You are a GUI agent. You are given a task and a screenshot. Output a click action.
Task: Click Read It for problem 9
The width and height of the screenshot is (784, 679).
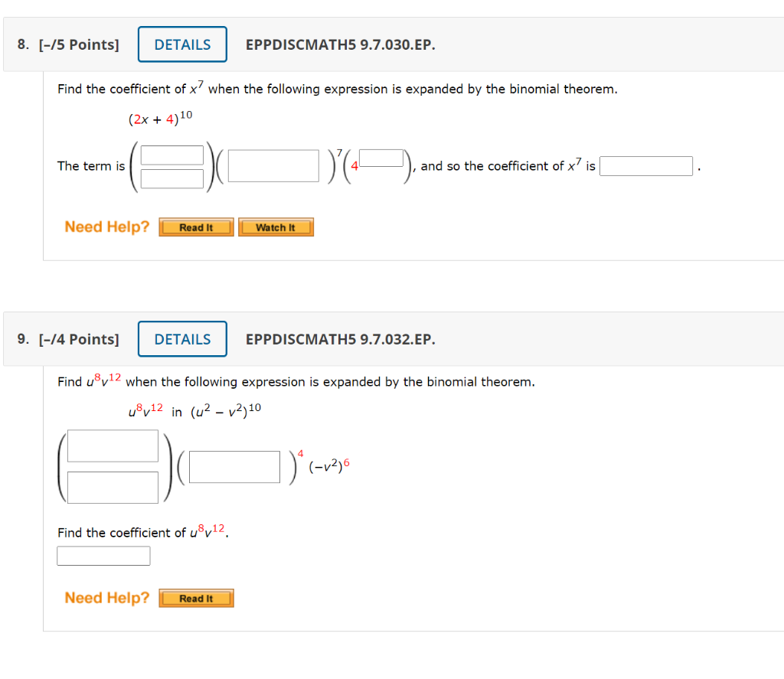pyautogui.click(x=196, y=598)
